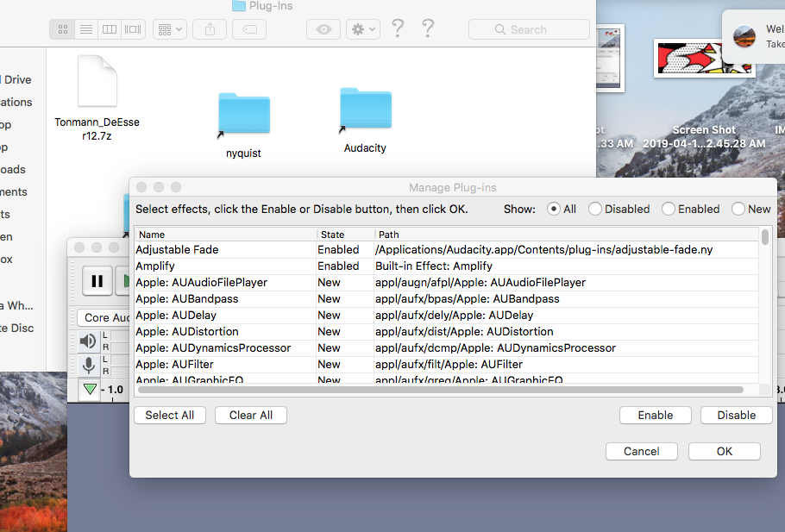Sort plug-ins by the Path column
The width and height of the screenshot is (785, 532).
tap(567, 235)
